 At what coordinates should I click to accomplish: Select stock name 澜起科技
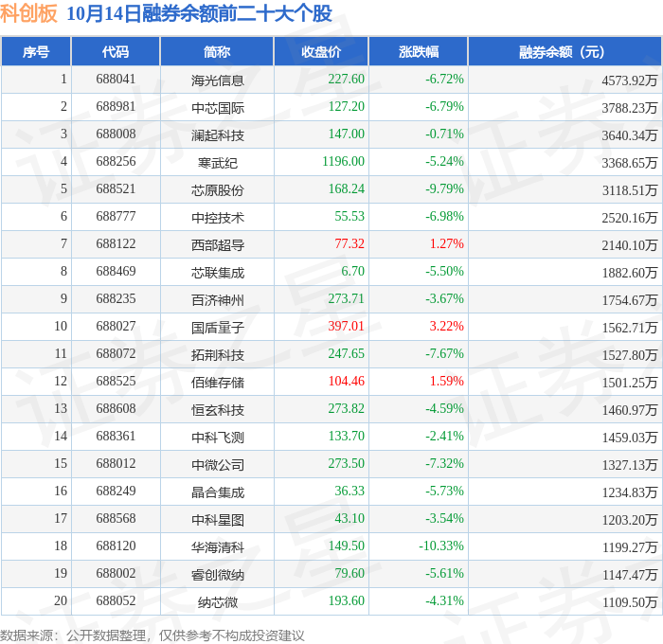[x=217, y=134]
